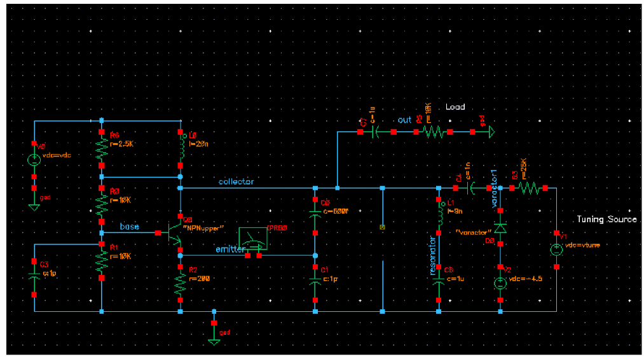The image size is (644, 357).
Task: Select the vdc=vtune voltage source V1
Action: [556, 249]
